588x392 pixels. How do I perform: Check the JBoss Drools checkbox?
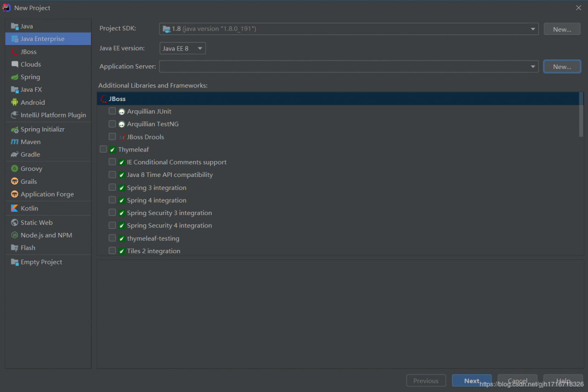coord(112,136)
